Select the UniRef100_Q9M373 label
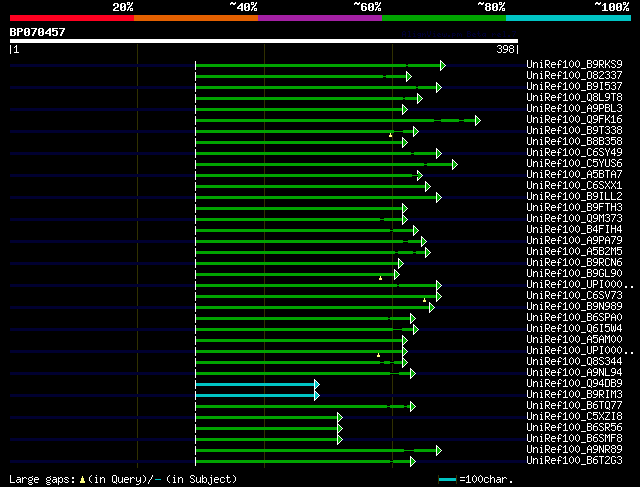 [x=574, y=219]
